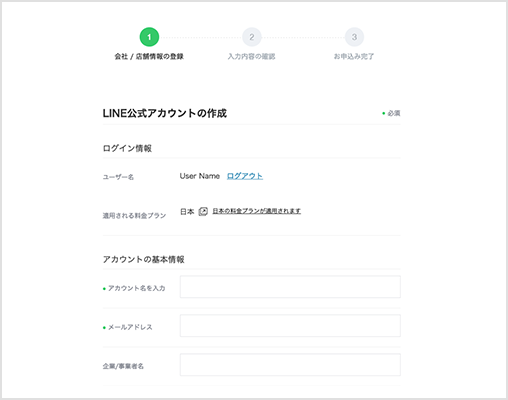The image size is (508, 400).
Task: Click the ユーザー名 field label
Action: pyautogui.click(x=118, y=177)
